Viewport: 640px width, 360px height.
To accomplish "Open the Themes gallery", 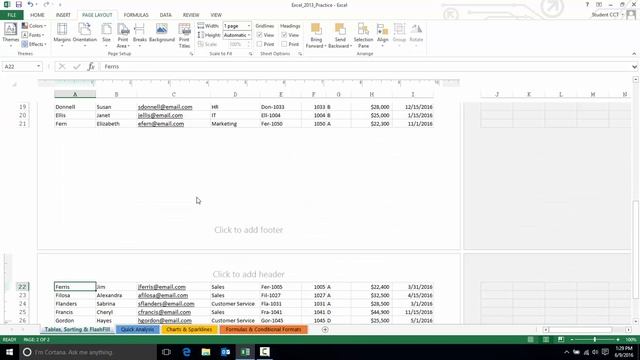I will 10,35.
